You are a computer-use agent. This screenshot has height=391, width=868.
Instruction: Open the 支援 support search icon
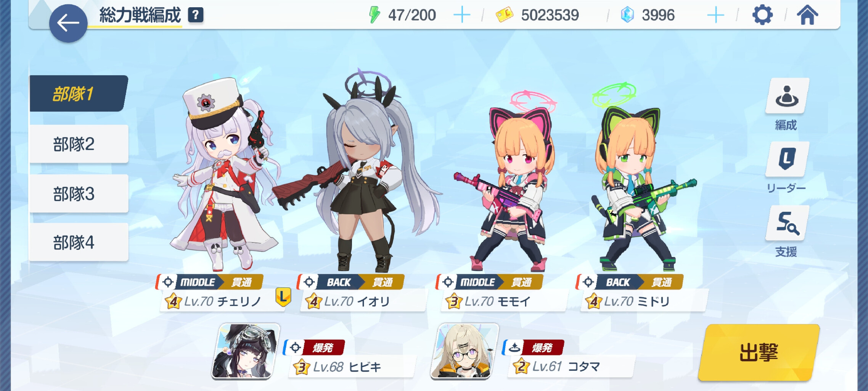click(786, 223)
